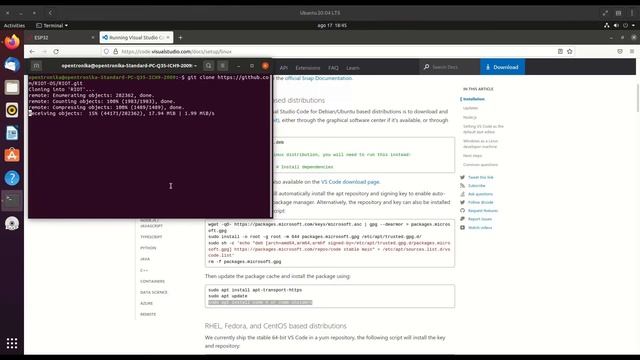640x360 pixels.
Task: Follow the VS Code download page link
Action: (x=350, y=182)
